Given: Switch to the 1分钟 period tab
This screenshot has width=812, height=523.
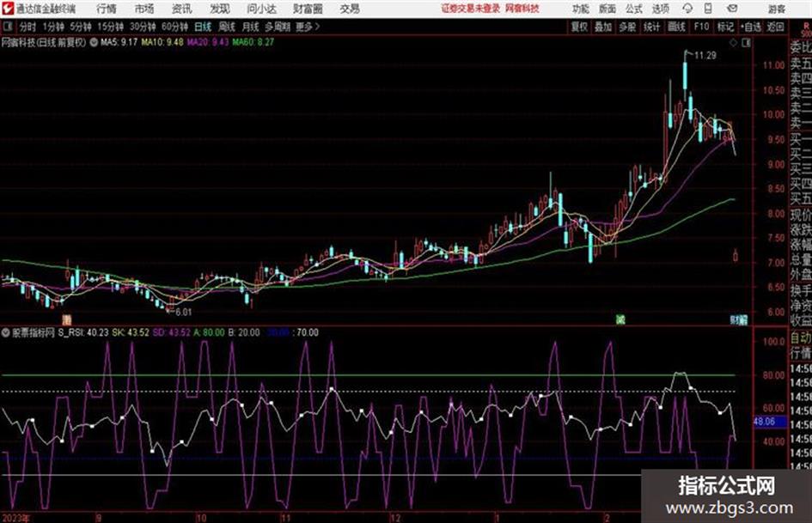Looking at the screenshot, I should click(x=53, y=27).
